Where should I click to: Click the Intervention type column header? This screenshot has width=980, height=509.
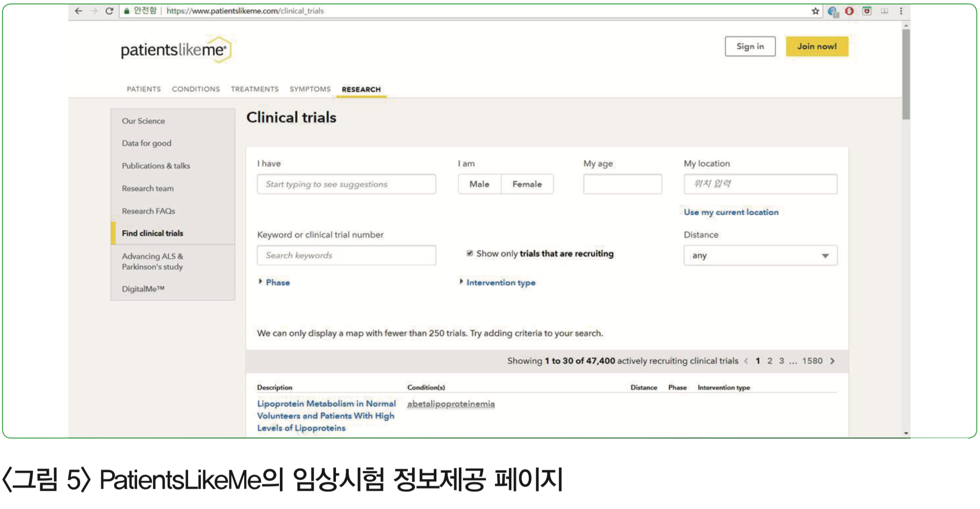(724, 388)
